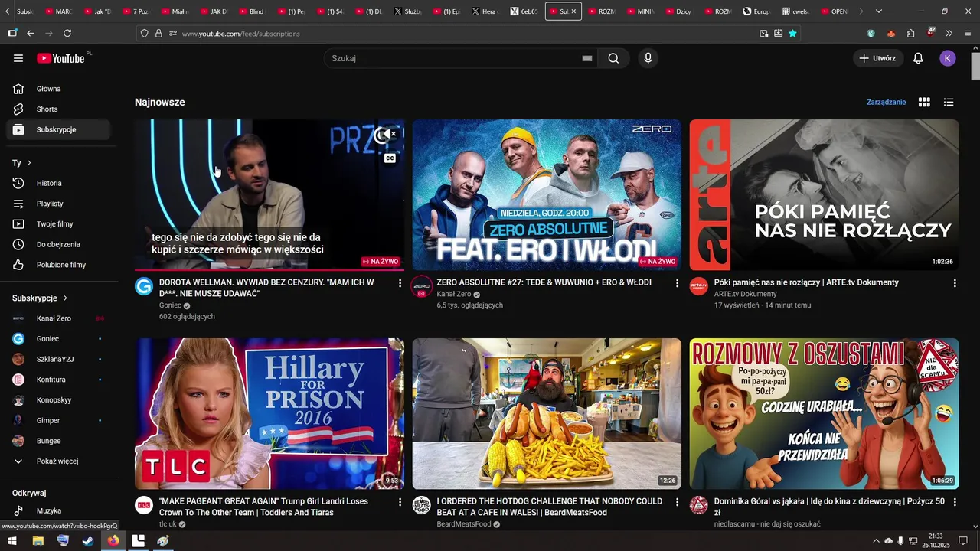980x551 pixels.
Task: Open ARTE.tv channel avatar under video
Action: [698, 286]
